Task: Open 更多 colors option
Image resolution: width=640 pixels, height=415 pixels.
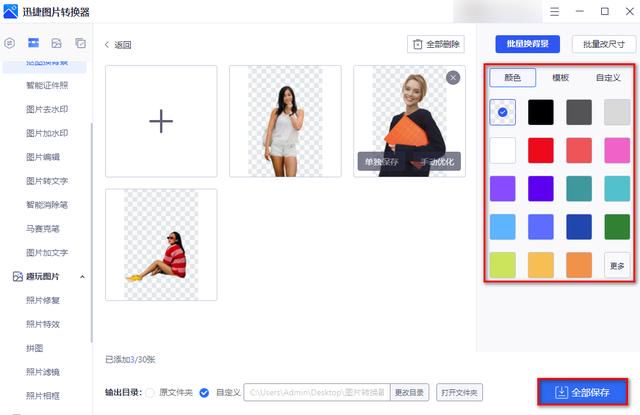Action: [x=617, y=266]
